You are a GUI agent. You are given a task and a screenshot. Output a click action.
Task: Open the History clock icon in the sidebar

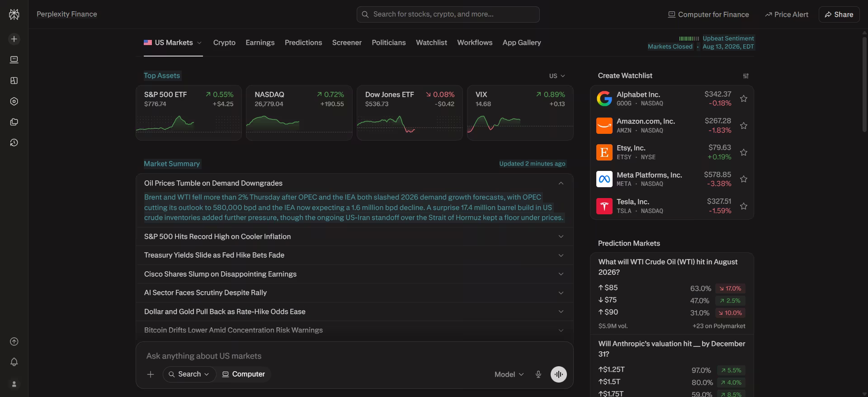coord(14,143)
